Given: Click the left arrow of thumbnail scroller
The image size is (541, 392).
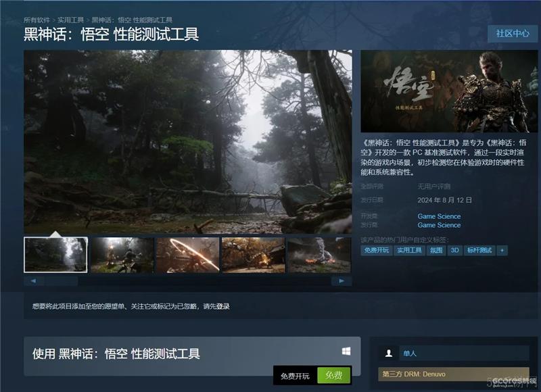Looking at the screenshot, I should pyautogui.click(x=33, y=281).
